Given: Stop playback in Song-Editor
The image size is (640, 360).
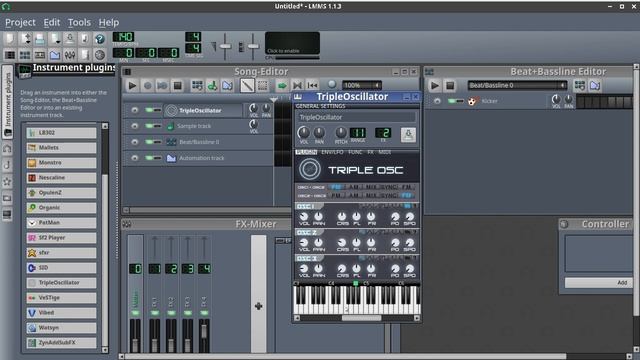Looking at the screenshot, I should click(178, 85).
